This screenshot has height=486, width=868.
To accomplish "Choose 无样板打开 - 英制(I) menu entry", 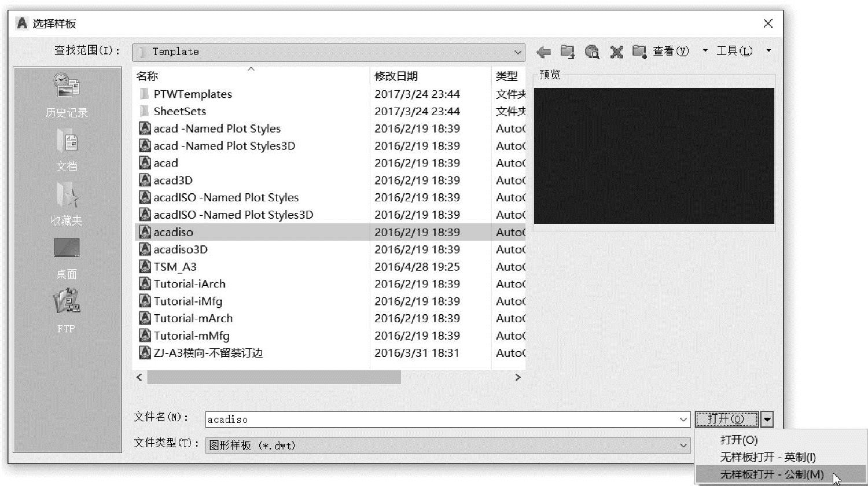I will tap(768, 457).
